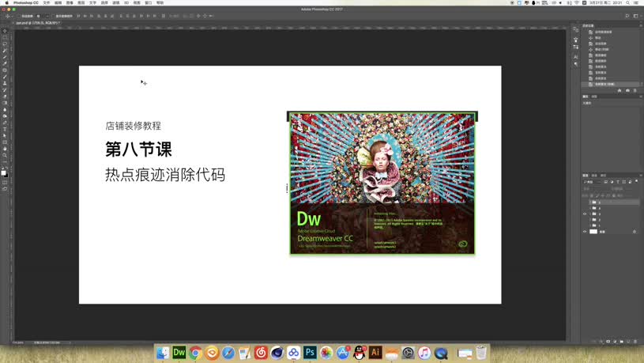This screenshot has width=644, height=363.
Task: Click the add layer mask icon
Action: [608, 341]
